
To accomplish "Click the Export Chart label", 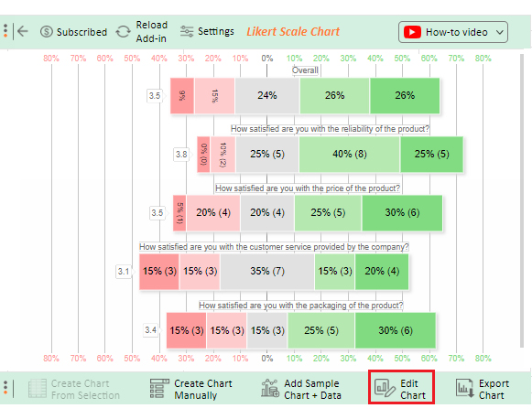I will tap(494, 389).
